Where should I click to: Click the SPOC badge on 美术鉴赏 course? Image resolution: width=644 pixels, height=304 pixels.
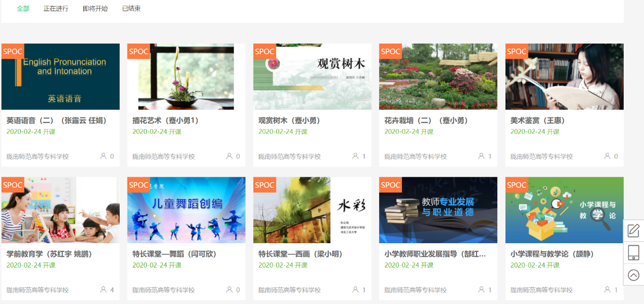517,51
